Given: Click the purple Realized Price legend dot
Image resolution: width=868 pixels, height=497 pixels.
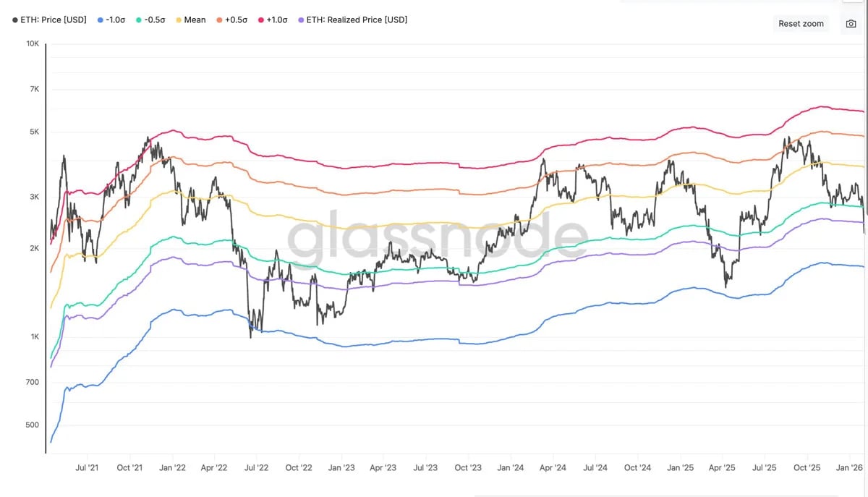Looking at the screenshot, I should point(302,20).
